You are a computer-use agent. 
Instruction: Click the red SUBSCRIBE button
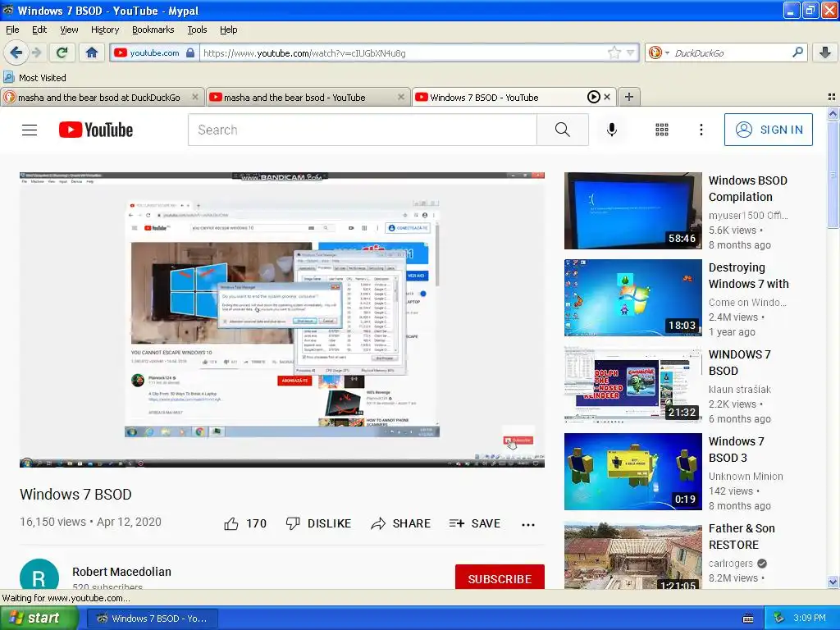[500, 577]
